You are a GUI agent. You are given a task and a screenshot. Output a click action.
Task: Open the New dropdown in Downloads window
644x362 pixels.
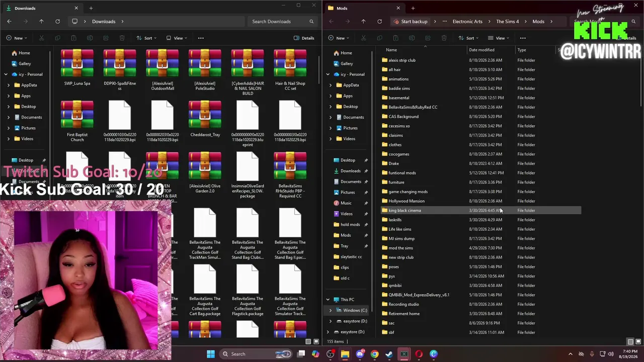click(17, 38)
